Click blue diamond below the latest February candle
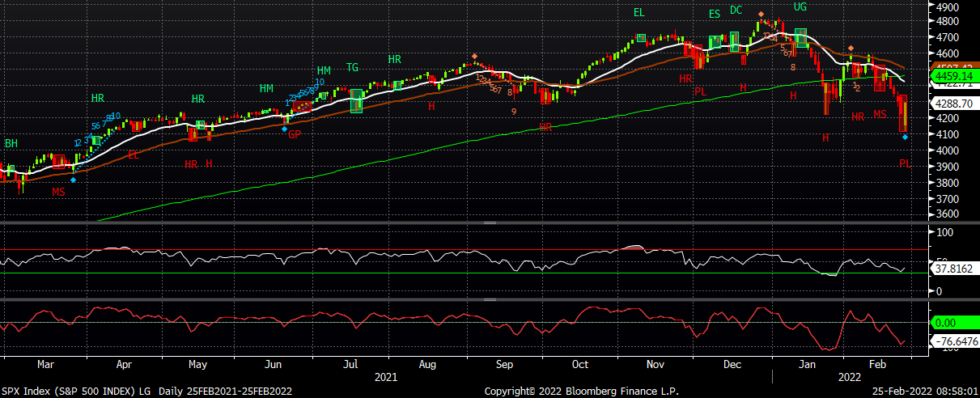The image size is (980, 398). (x=905, y=138)
